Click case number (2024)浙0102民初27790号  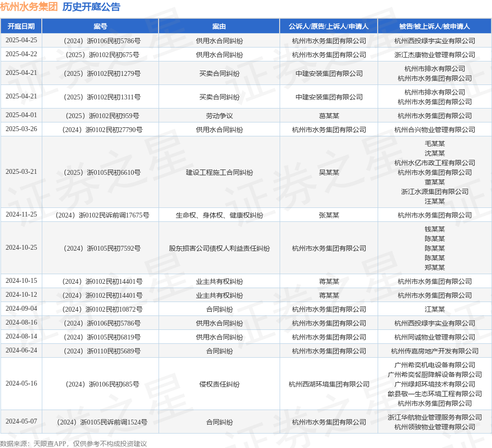[x=102, y=130]
